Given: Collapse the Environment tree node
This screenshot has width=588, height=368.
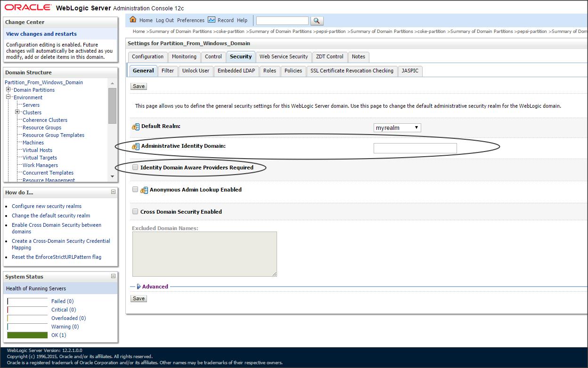Looking at the screenshot, I should pos(8,97).
